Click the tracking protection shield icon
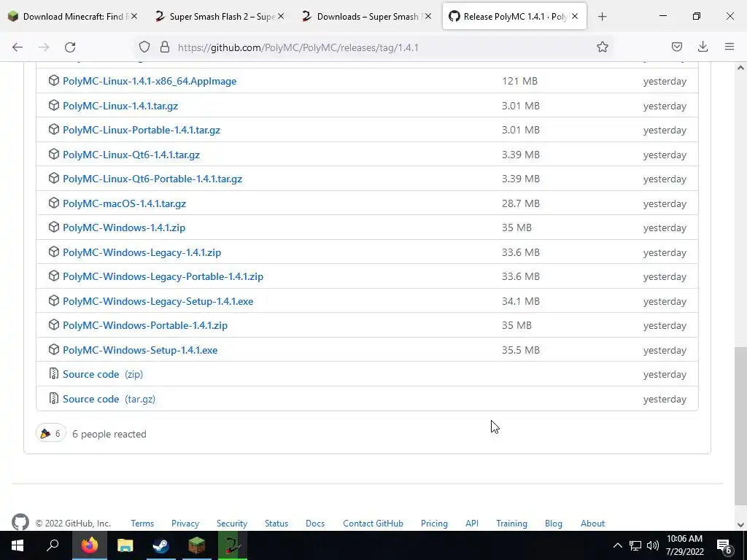Viewport: 747px width, 560px height. click(144, 47)
